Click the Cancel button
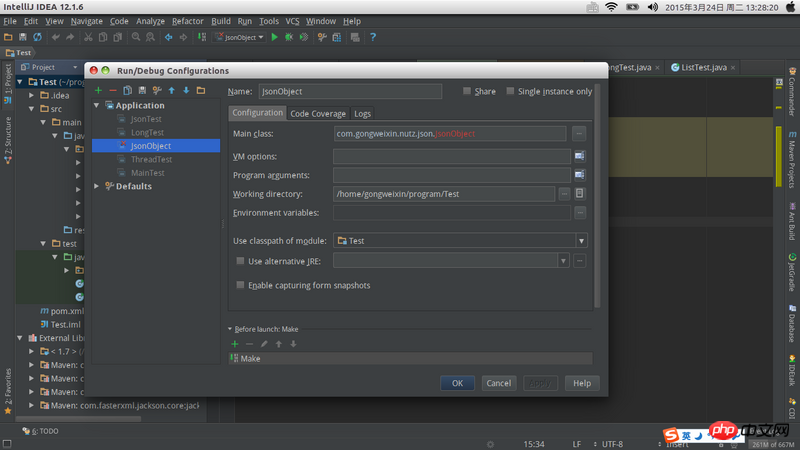Screen dimensions: 800x450 pos(497,383)
